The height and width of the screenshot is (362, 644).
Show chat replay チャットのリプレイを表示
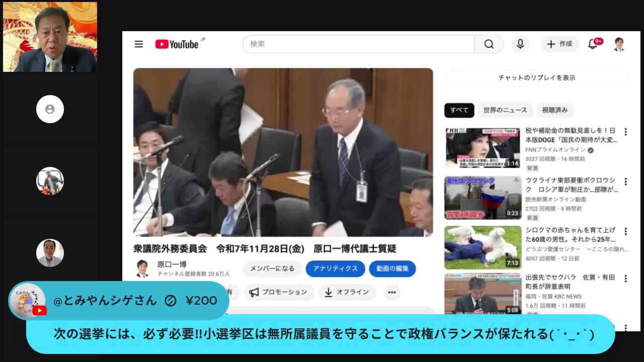point(537,78)
